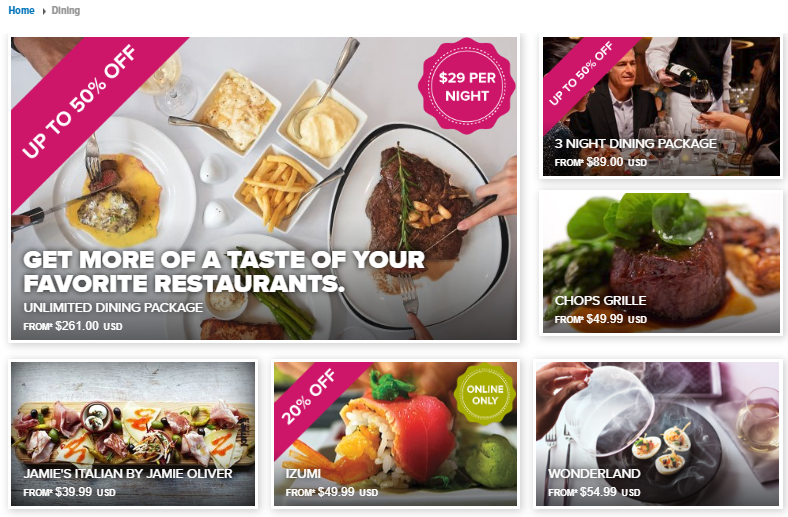Open the 3 Night Dining Package tile
This screenshot has width=788, height=517.
pyautogui.click(x=661, y=107)
